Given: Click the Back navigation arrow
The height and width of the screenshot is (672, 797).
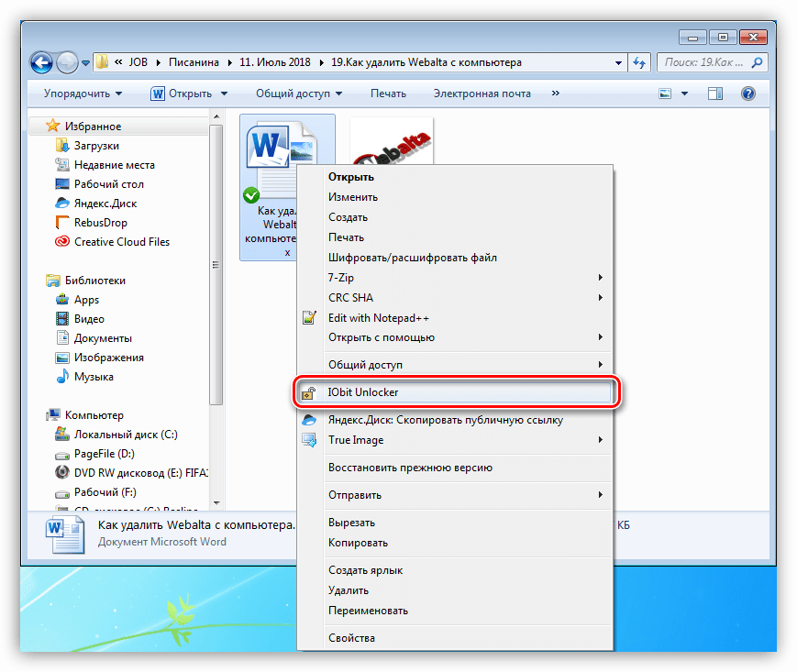Looking at the screenshot, I should (x=41, y=62).
